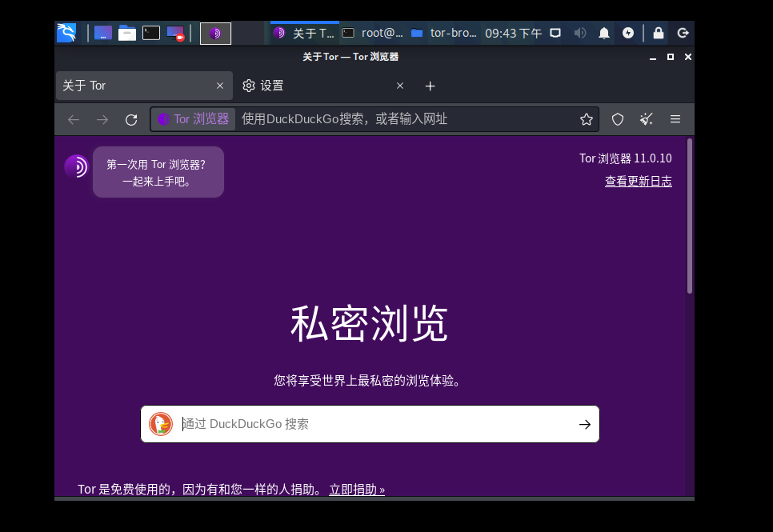The image size is (773, 532).
Task: Bookmark this page with star icon
Action: tap(586, 119)
